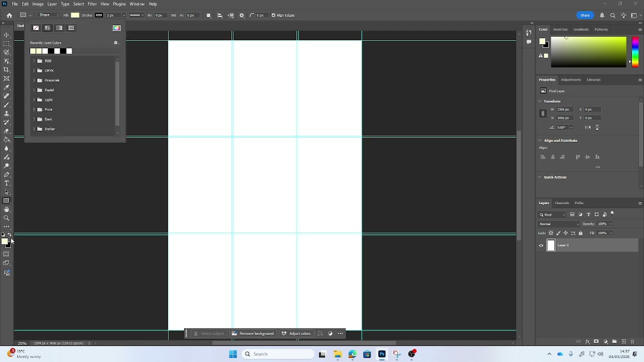Expand the Grayscale swatch folder
This screenshot has height=362, width=644.
pyautogui.click(x=34, y=80)
